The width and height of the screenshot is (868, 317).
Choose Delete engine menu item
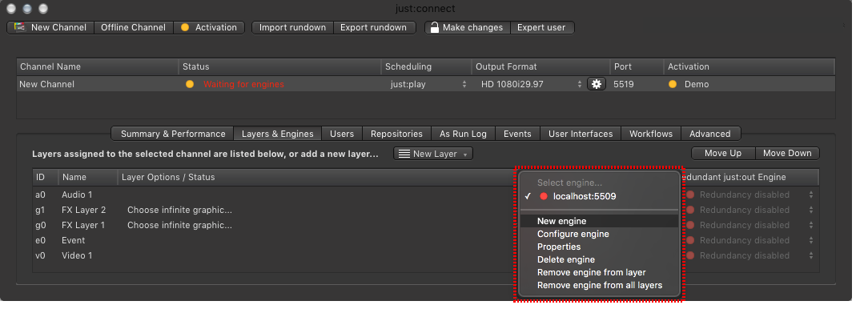600,259
